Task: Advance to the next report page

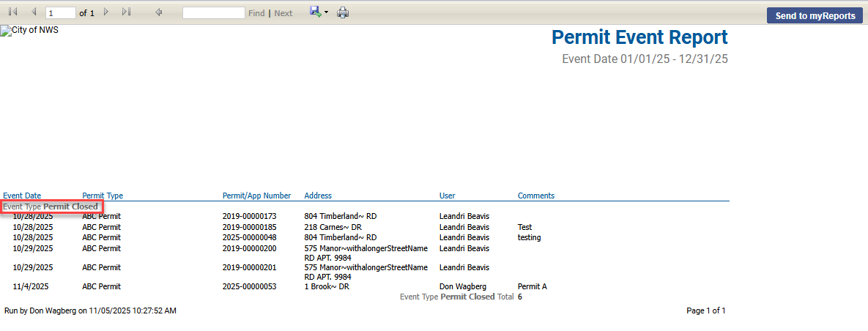Action: 107,12
